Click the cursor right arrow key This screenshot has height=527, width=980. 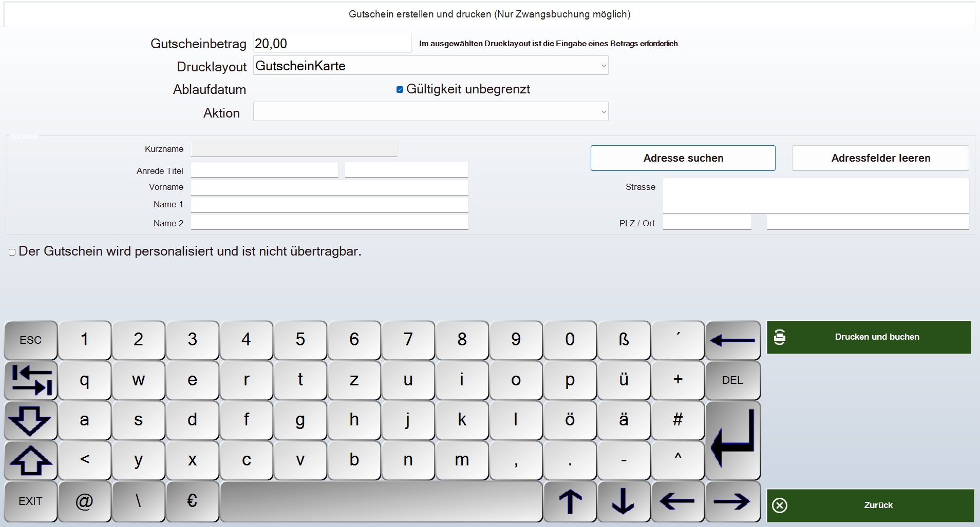click(x=732, y=501)
